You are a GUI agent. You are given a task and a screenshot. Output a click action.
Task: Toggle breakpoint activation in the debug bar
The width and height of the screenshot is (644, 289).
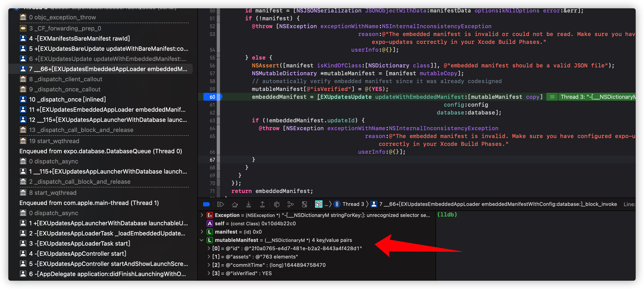pos(207,204)
